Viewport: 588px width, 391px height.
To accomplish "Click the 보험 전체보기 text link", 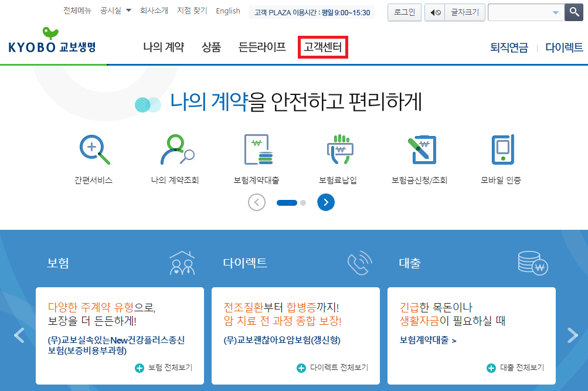I will 170,368.
